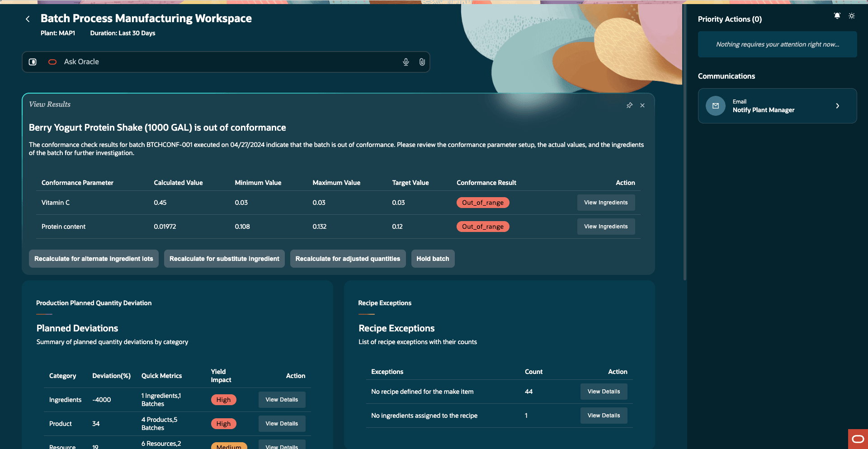Viewport: 868px width, 449px height.
Task: Click the Minimum Value column header
Action: pyautogui.click(x=258, y=183)
